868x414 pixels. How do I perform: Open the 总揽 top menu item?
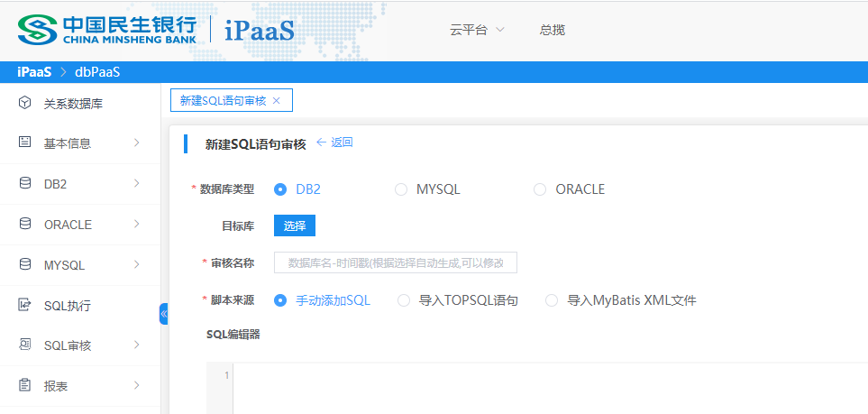tap(552, 30)
